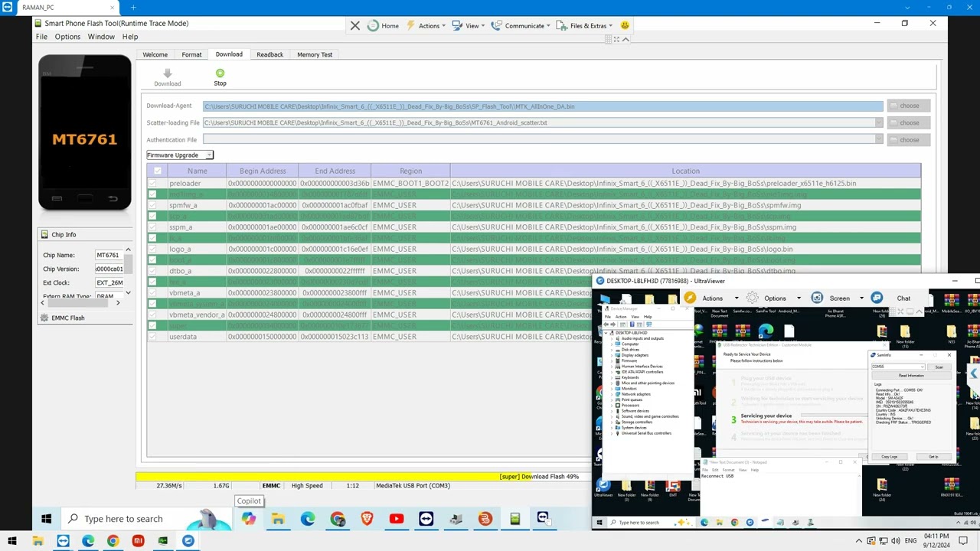Click Scan button in SamInfo window
This screenshot has height=551, width=980.
pos(939,367)
